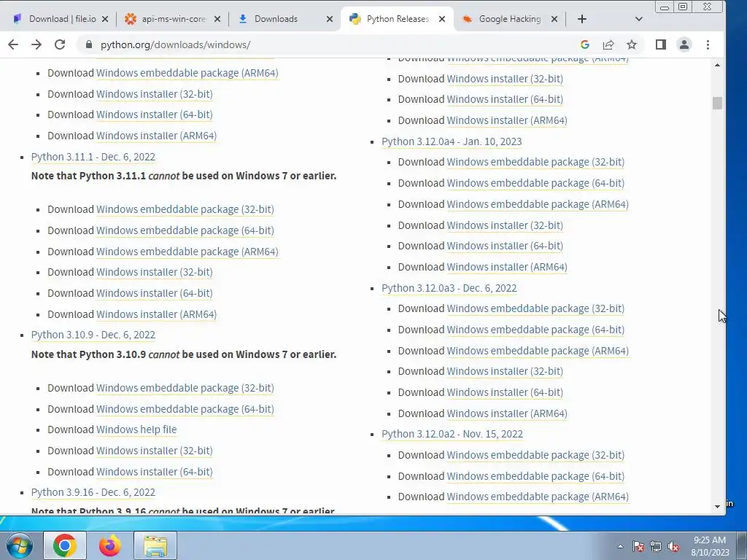
Task: Launch Firefox from the taskbar
Action: click(110, 545)
